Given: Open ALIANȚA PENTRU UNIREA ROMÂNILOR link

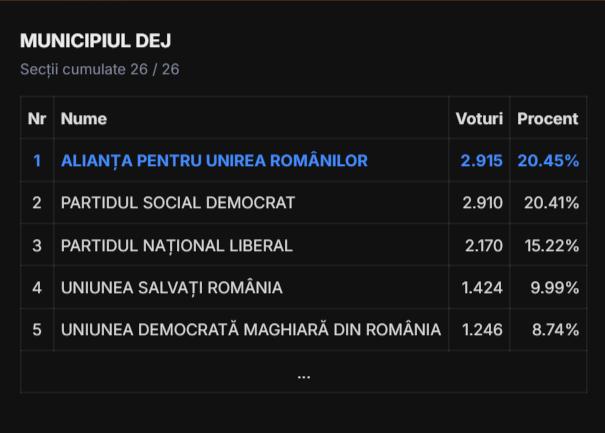Looking at the screenshot, I should pos(214,160).
